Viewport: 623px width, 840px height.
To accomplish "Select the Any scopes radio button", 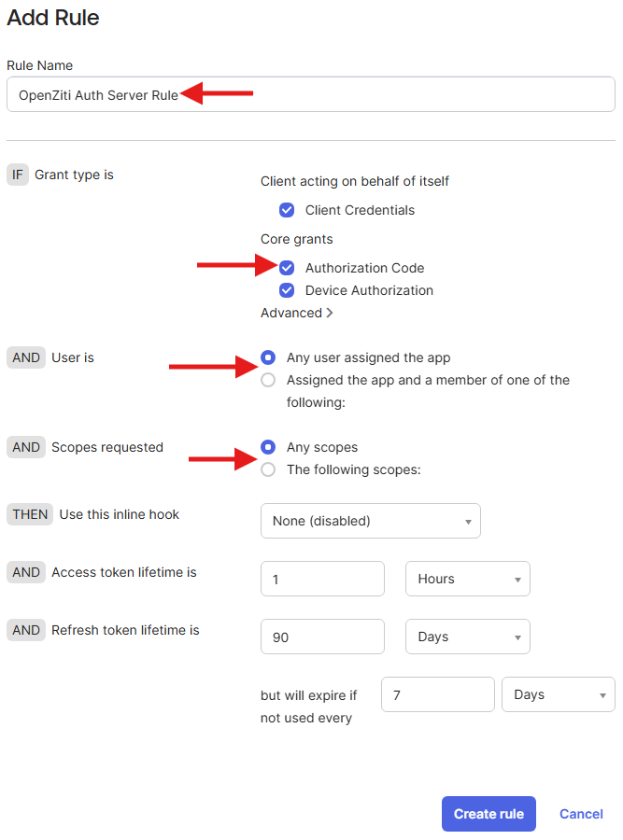I will [268, 447].
